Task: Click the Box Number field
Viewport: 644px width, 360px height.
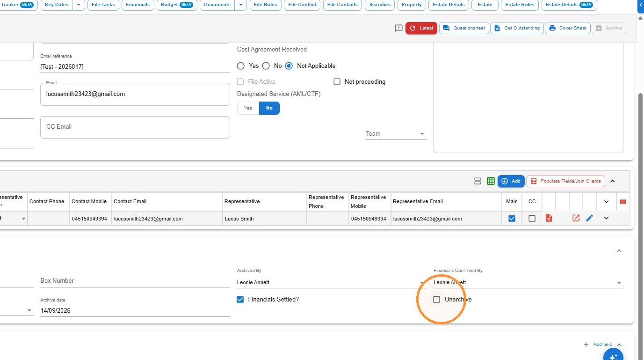Action: (135, 281)
